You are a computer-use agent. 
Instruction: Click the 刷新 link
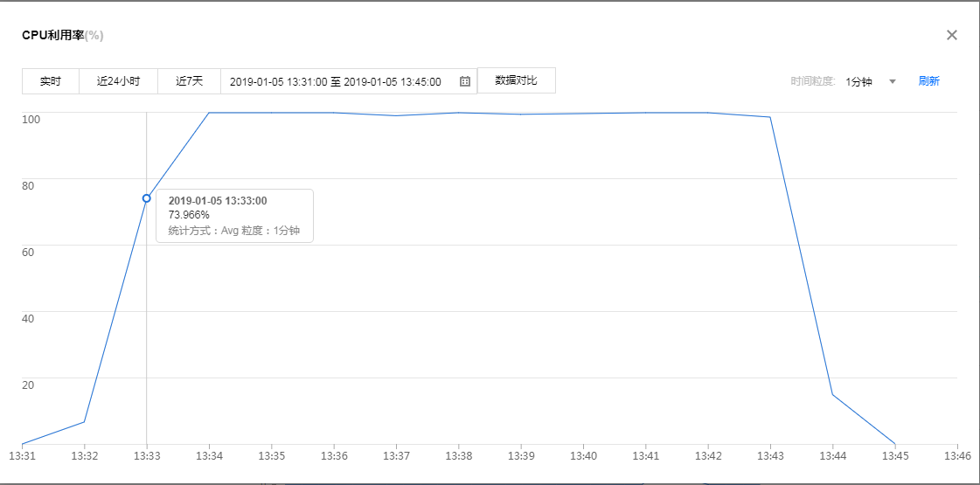[x=928, y=81]
